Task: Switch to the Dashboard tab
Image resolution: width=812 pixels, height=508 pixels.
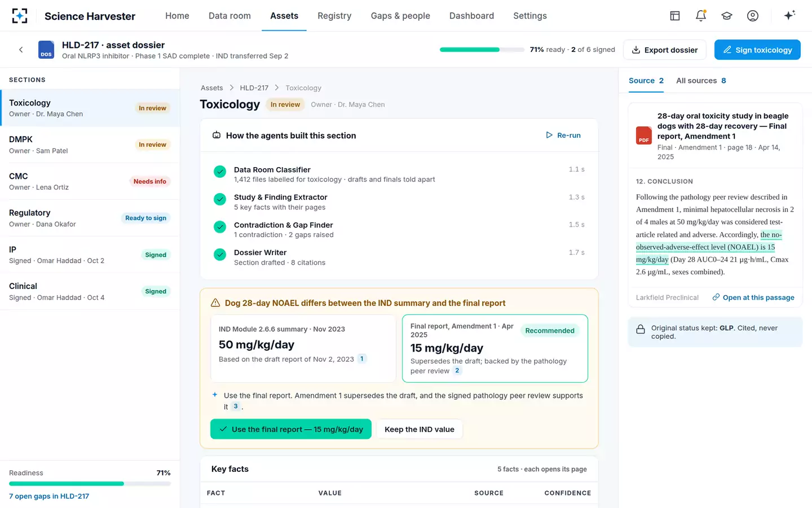Action: [x=471, y=16]
